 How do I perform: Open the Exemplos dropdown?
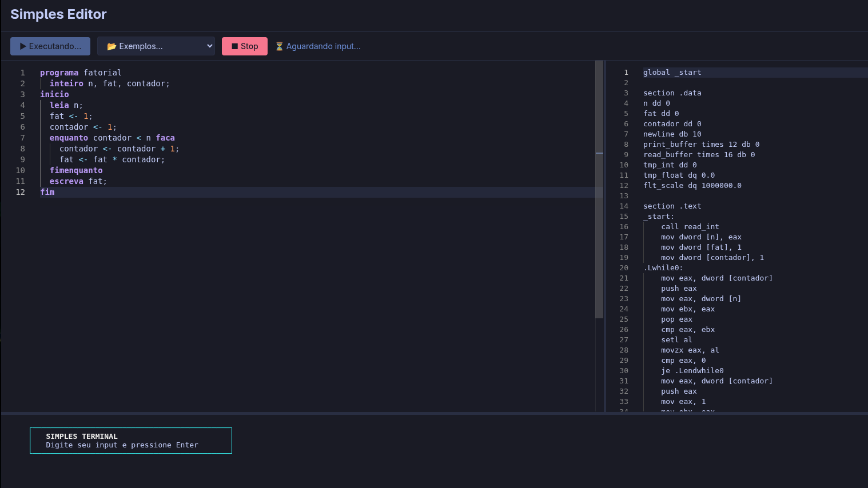pyautogui.click(x=156, y=46)
